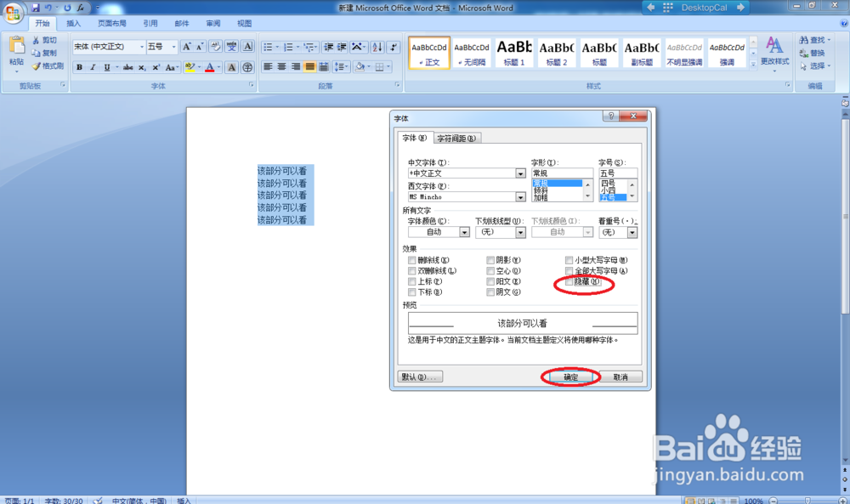Viewport: 850px width, 504px height.
Task: Apply italic formatting
Action: point(93,66)
